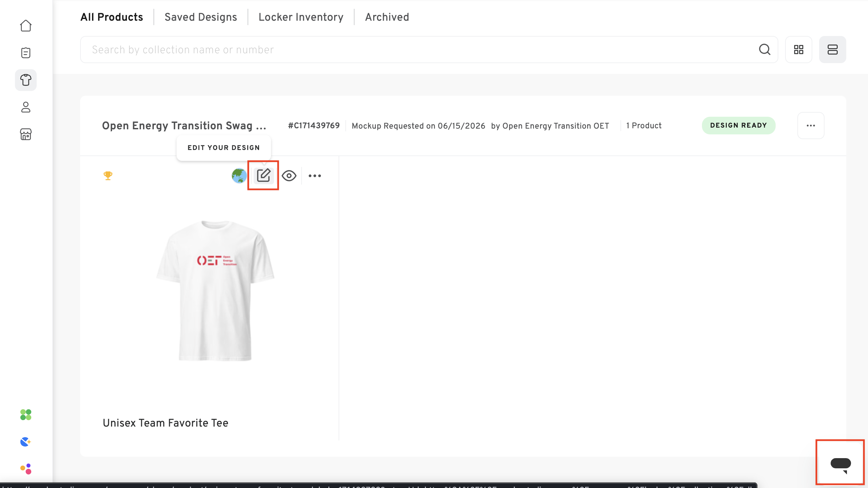Viewport: 868px width, 488px height.
Task: Open the orders clipboard icon in sidebar
Action: (26, 53)
